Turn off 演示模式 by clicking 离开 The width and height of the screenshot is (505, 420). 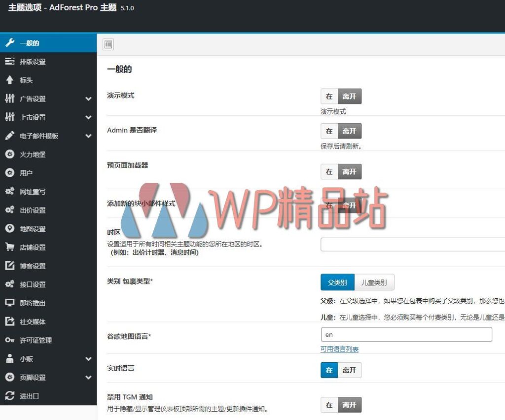click(x=349, y=97)
